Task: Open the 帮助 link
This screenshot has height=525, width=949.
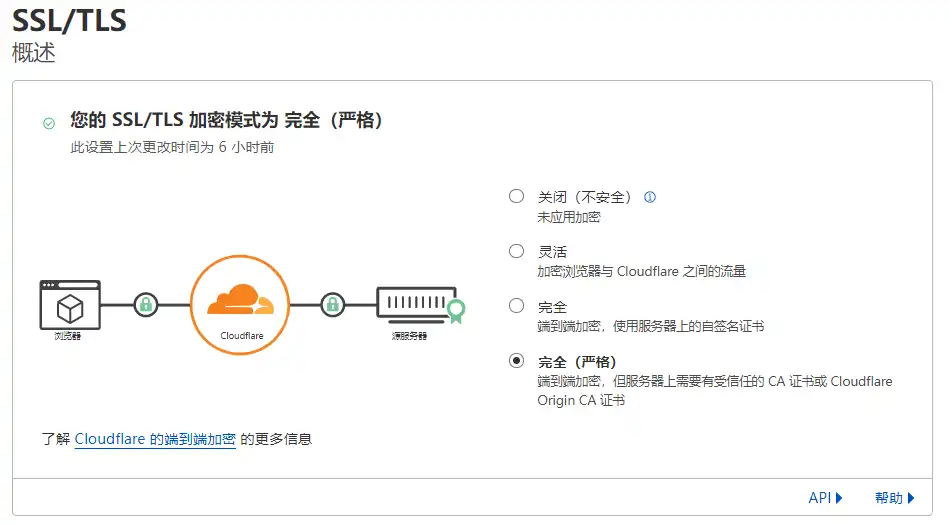Action: 888,498
